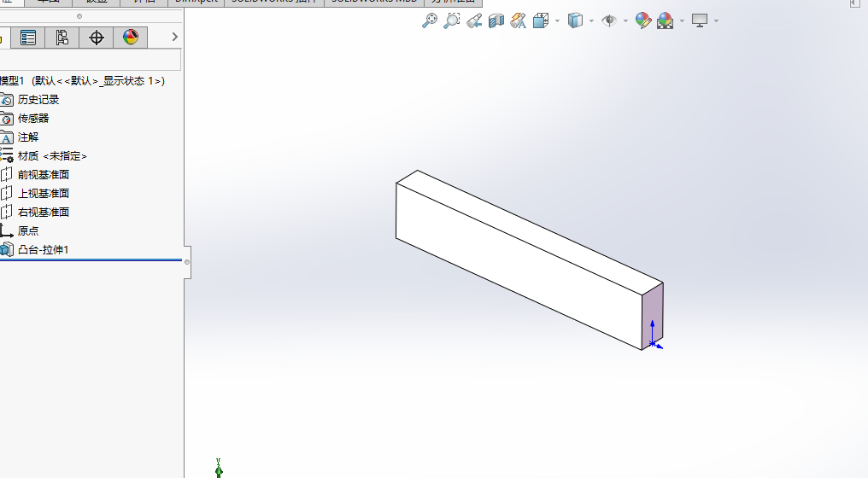Click the blue rollback bar under 凸台-拉伸1
Viewport: 868px width, 478px height.
pyautogui.click(x=91, y=259)
